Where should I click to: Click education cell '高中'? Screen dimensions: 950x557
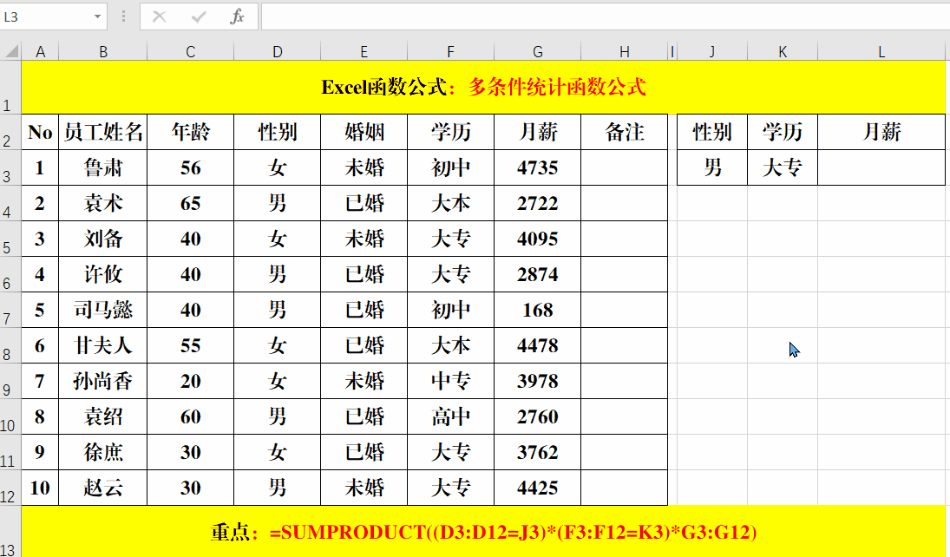[x=450, y=416]
